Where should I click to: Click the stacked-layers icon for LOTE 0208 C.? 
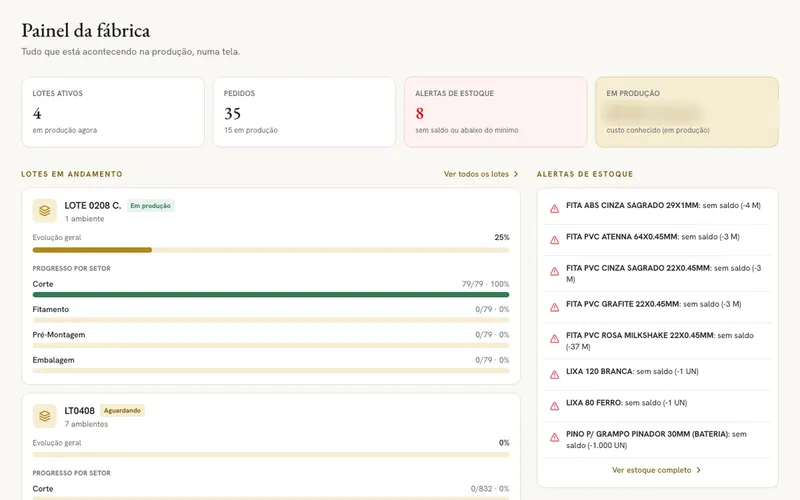click(x=44, y=211)
